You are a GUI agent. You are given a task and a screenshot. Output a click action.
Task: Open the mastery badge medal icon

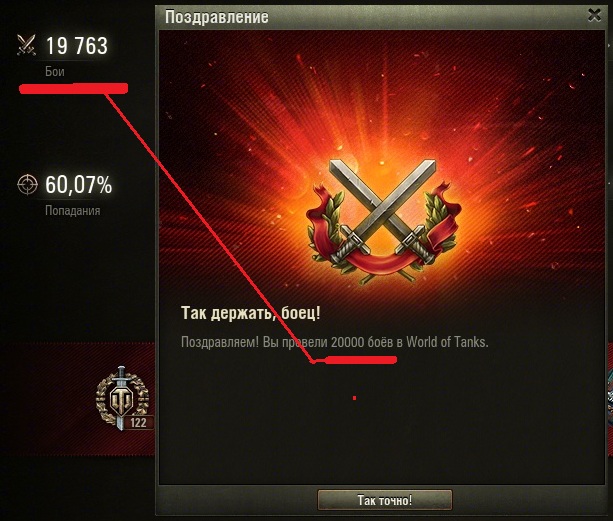pyautogui.click(x=122, y=398)
